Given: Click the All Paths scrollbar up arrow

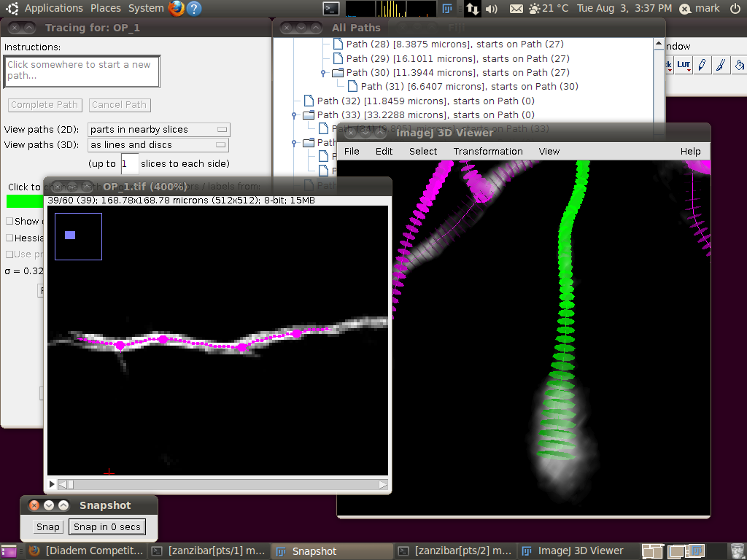Looking at the screenshot, I should point(659,44).
